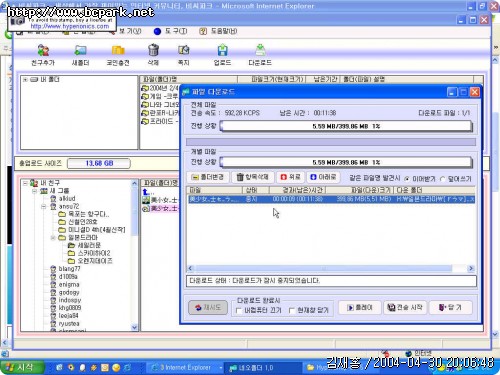500x375 pixels.
Task: Click the 닫기 button in download dialog
Action: pyautogui.click(x=450, y=307)
